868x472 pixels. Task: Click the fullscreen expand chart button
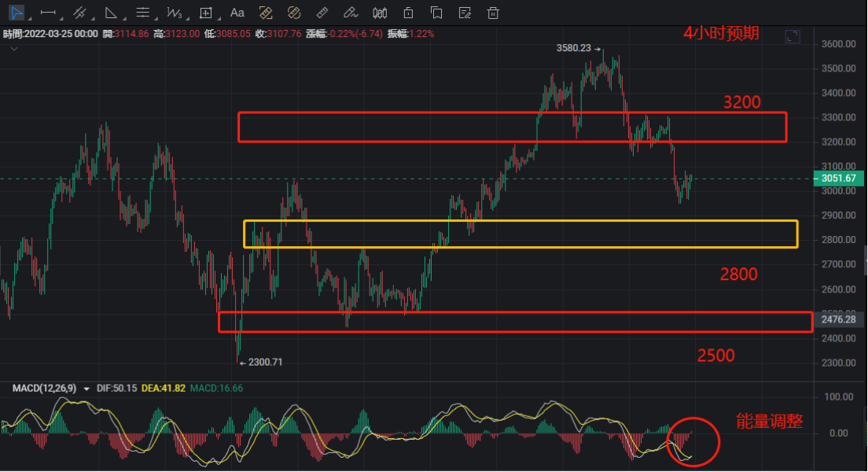[x=793, y=36]
